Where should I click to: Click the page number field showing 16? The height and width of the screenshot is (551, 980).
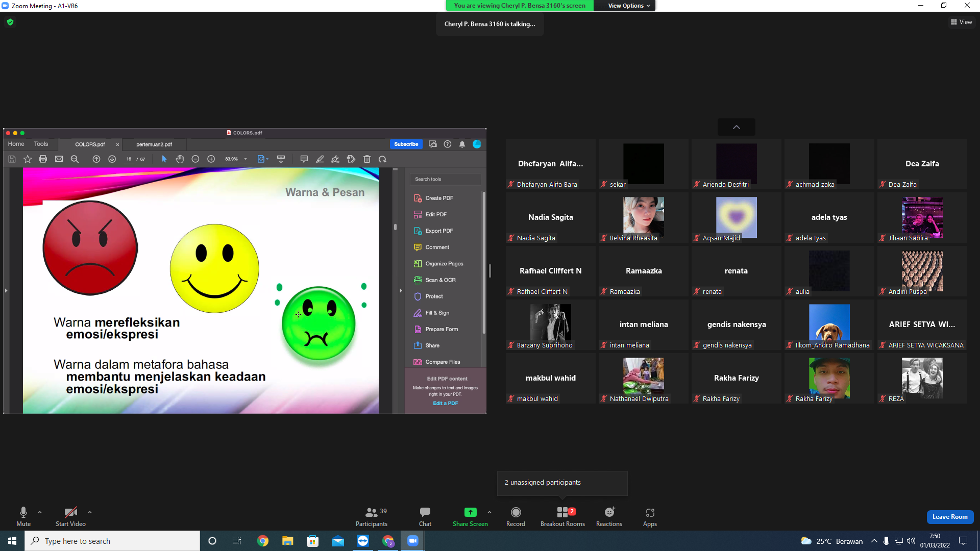point(129,159)
